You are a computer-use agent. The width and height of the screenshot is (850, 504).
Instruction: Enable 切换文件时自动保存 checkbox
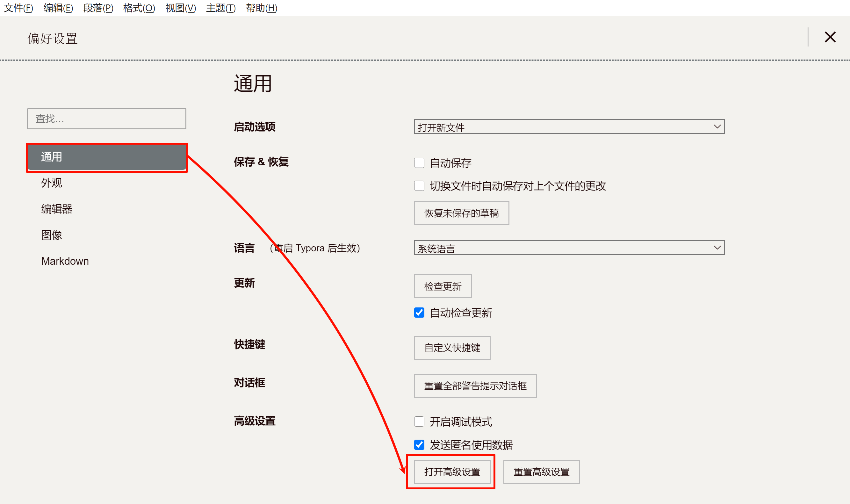coord(419,186)
